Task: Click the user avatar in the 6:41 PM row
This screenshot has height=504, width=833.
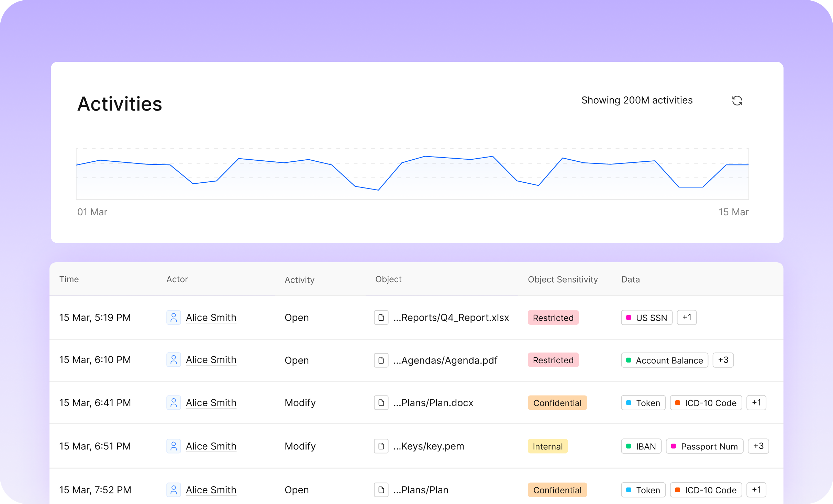Action: 174,403
